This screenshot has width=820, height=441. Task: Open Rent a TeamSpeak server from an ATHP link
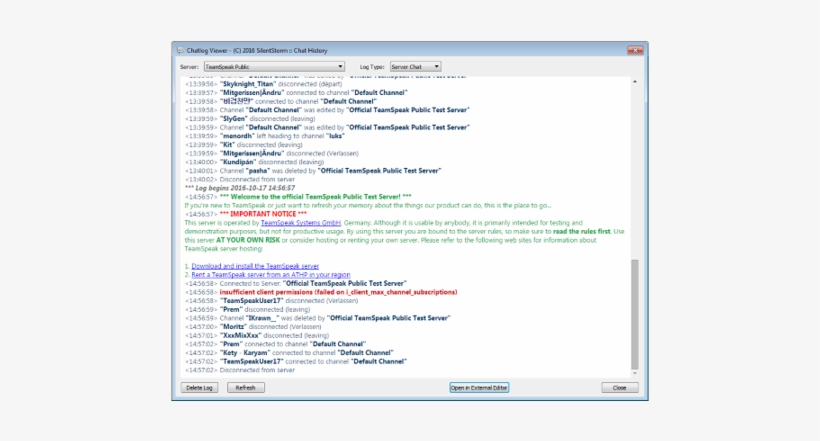[271, 275]
